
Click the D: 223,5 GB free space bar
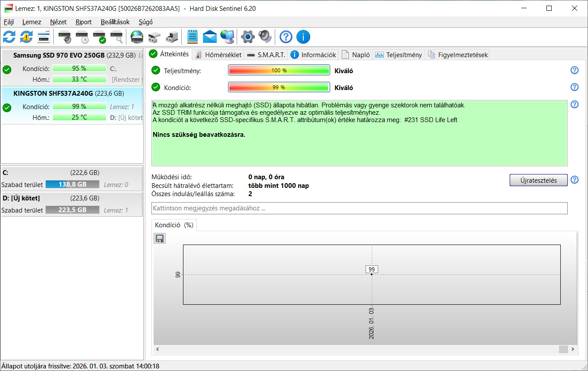[x=72, y=210]
